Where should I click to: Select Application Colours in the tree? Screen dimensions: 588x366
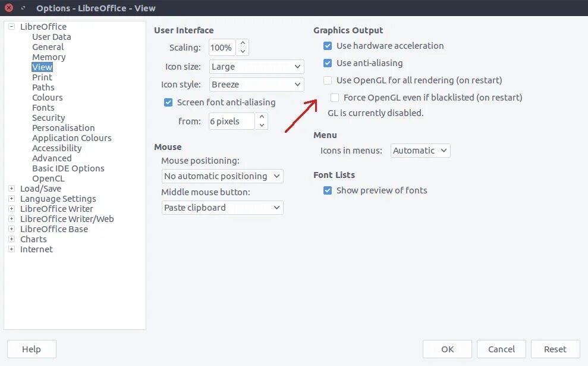click(71, 138)
